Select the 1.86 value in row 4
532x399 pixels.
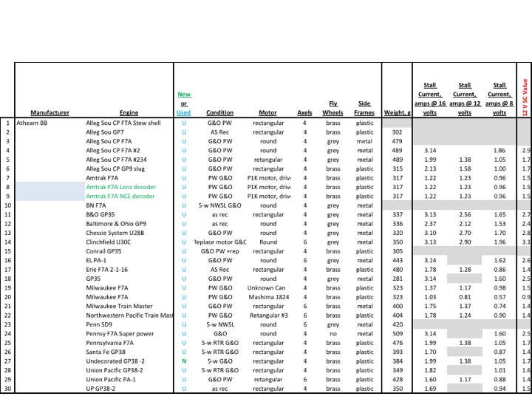[499, 151]
